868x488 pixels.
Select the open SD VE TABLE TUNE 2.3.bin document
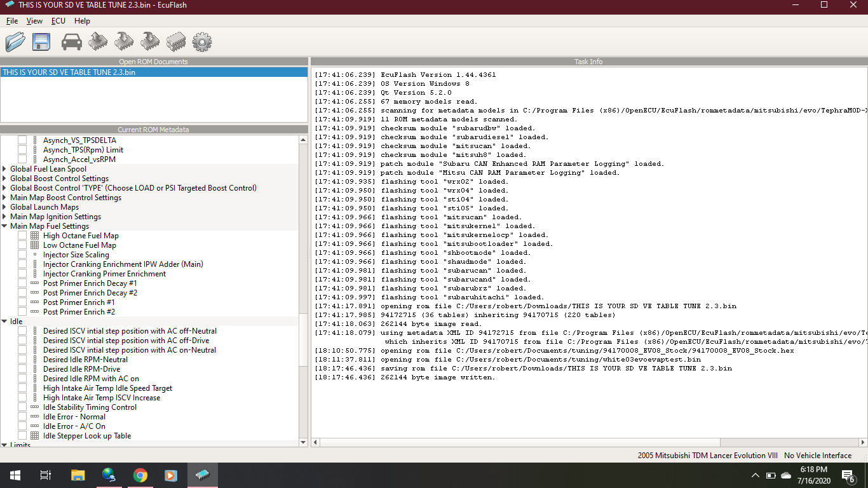click(69, 72)
